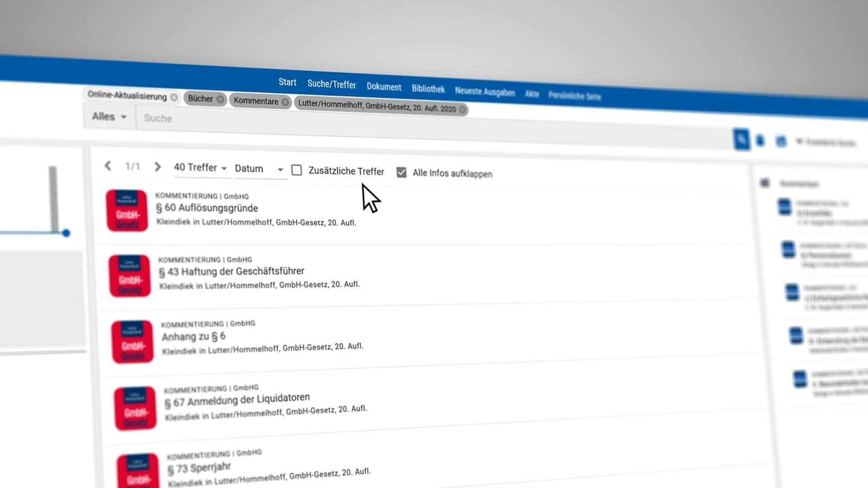Open the Persönliche Seite tab

(575, 96)
